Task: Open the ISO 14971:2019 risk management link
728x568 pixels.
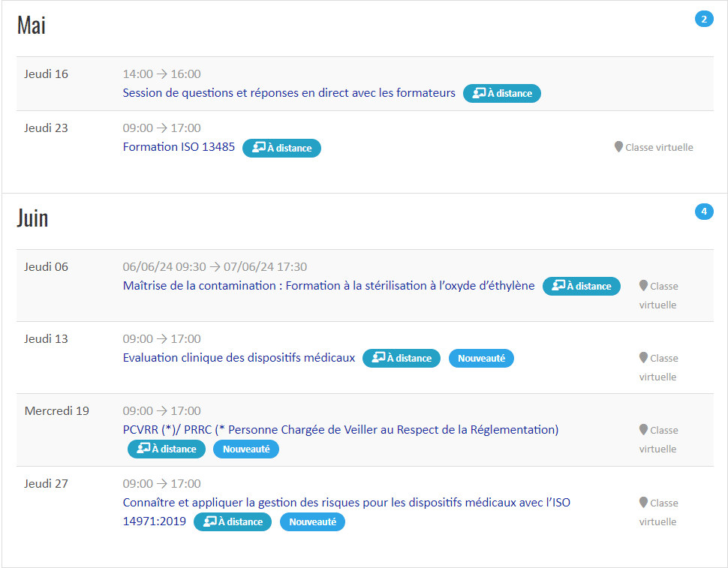Action: tap(346, 503)
